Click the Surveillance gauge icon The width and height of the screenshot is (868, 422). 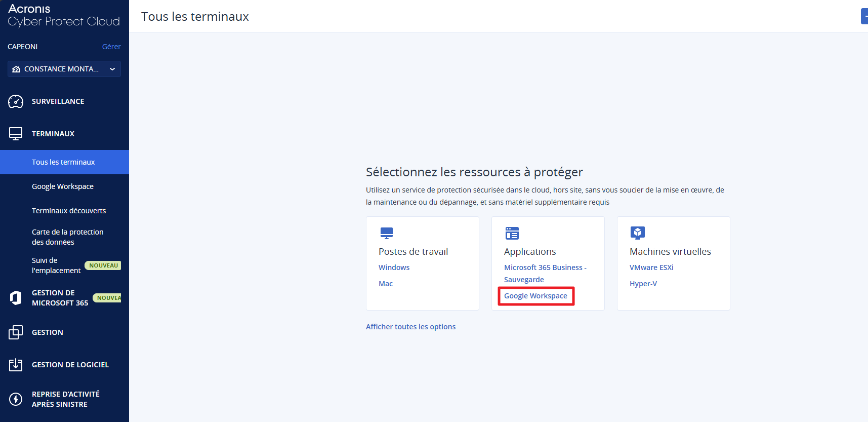(16, 101)
